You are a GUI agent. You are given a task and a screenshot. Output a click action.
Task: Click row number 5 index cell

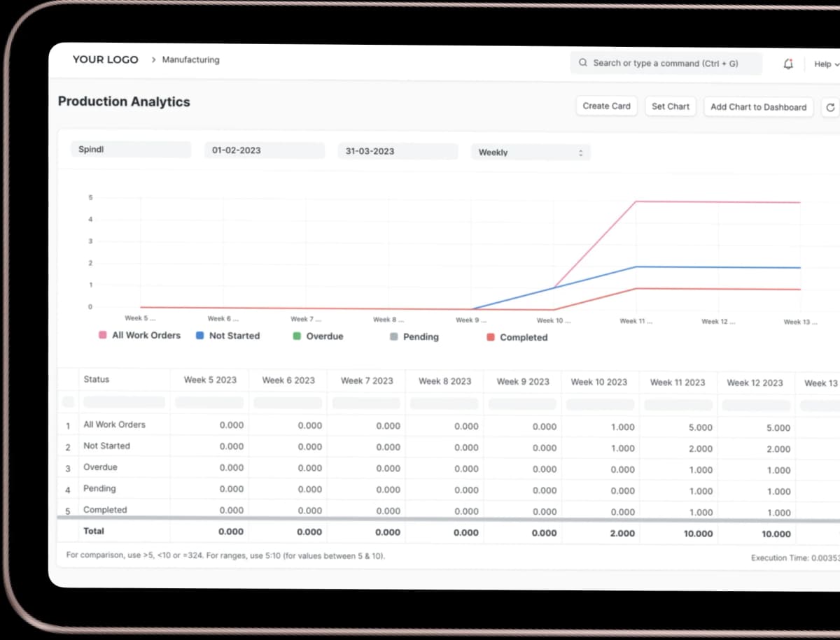click(x=68, y=511)
